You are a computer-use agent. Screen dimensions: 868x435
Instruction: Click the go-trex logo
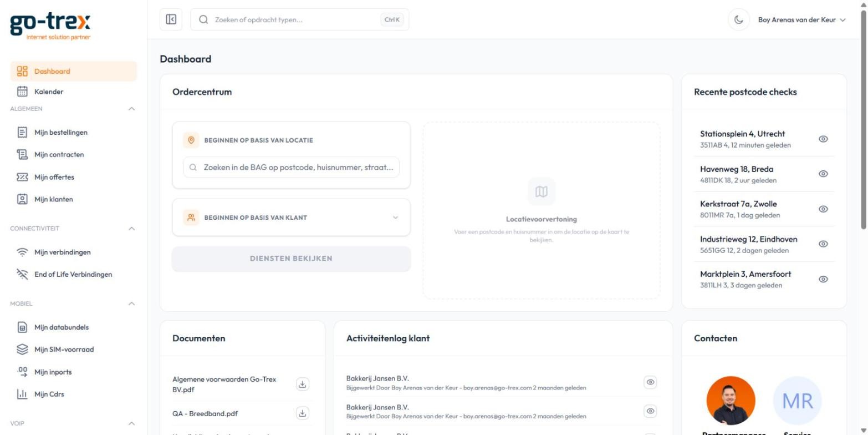point(50,26)
